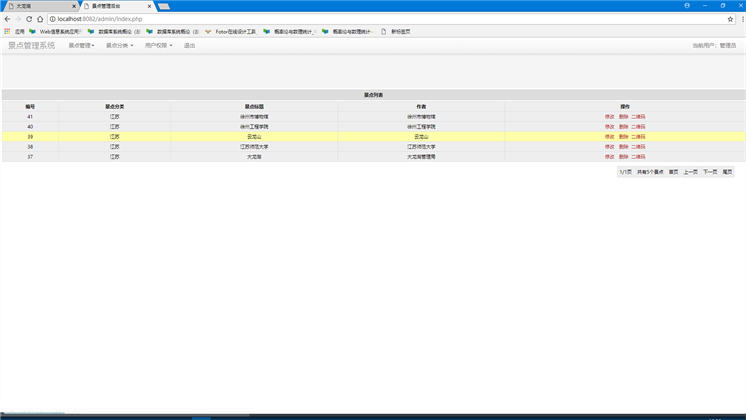The height and width of the screenshot is (420, 746).
Task: Open 二维码 for the 大龙湖 row
Action: pos(638,156)
